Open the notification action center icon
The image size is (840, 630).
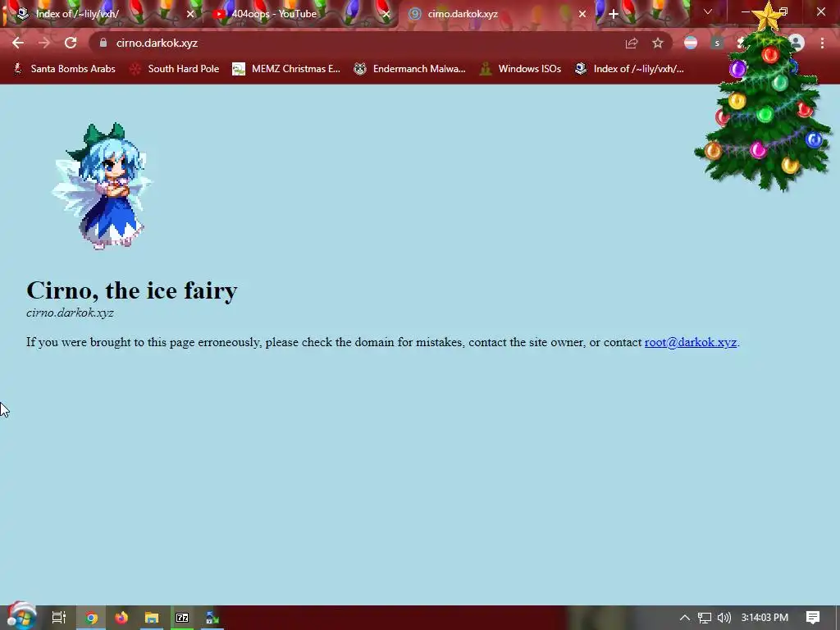[x=813, y=618]
